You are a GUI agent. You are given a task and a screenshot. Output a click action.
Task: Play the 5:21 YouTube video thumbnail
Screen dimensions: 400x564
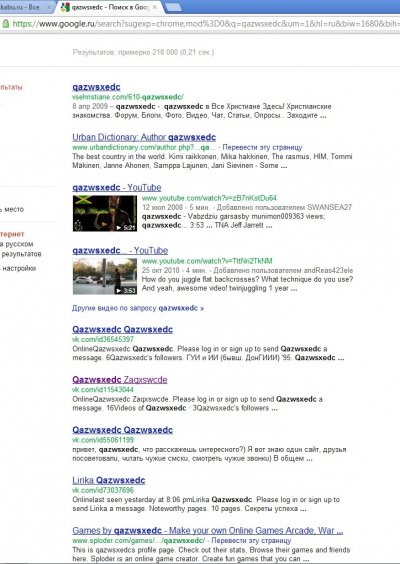click(x=105, y=213)
